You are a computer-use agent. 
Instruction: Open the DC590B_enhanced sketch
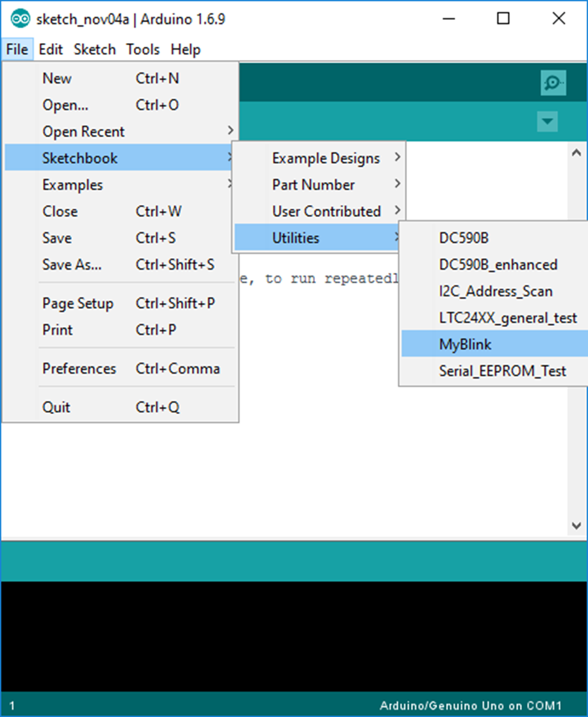(x=494, y=264)
